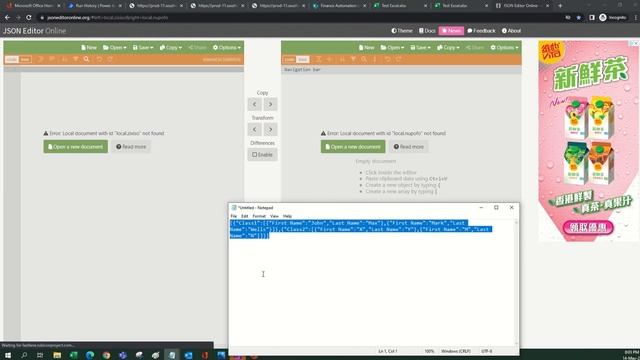
Task: Open the left panel's Options dropdown
Action: (227, 48)
